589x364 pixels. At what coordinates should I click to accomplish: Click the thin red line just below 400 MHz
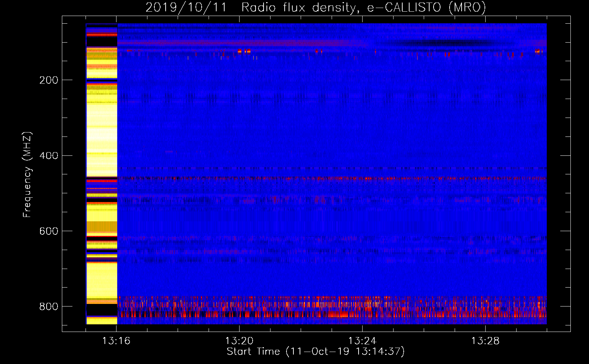point(331,179)
